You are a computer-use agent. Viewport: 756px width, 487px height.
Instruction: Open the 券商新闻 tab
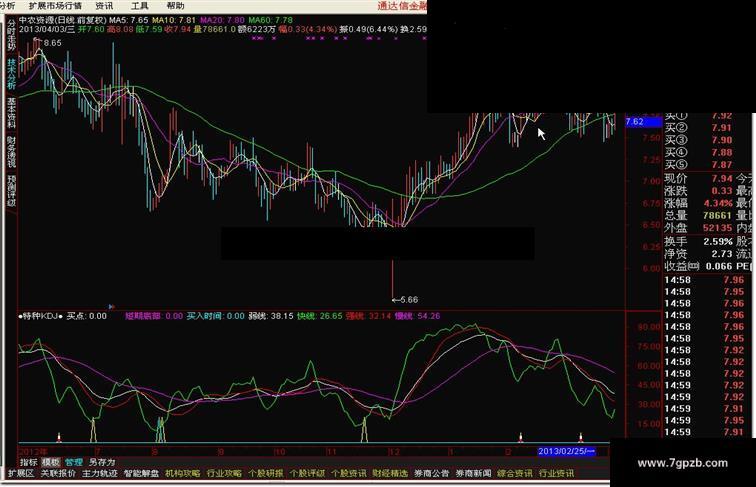[x=473, y=473]
